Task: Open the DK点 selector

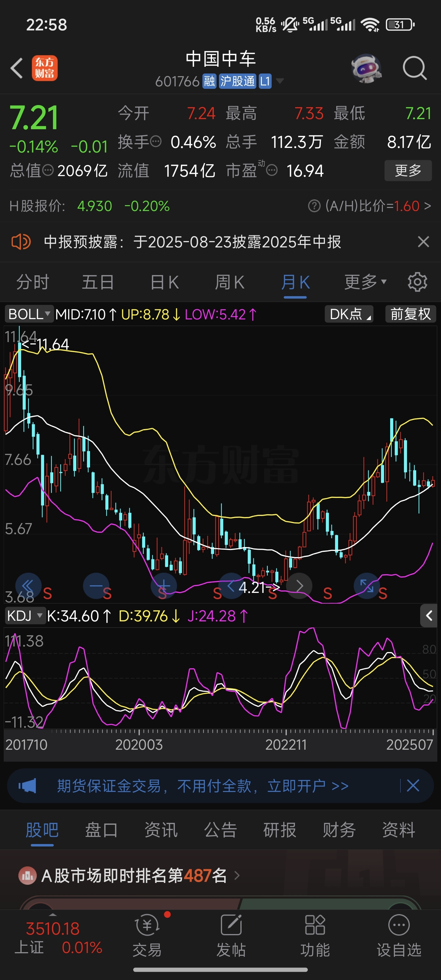Action: coord(349,314)
